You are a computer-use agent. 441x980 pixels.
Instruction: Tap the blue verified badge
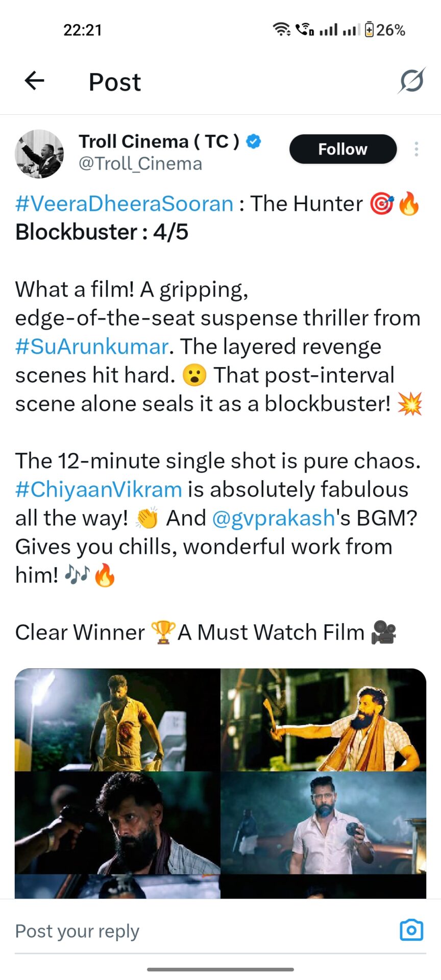click(x=253, y=141)
